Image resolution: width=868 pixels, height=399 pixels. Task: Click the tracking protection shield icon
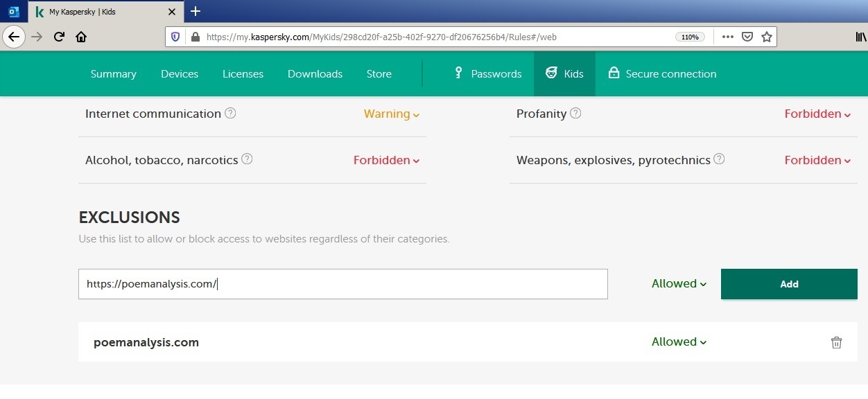[176, 37]
